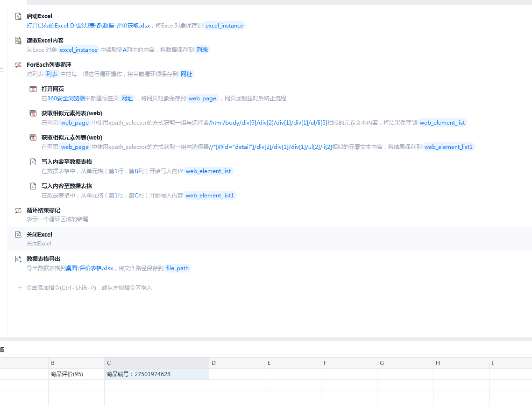Select the 读取Excel内容 step title
The height and width of the screenshot is (406, 532).
pos(45,41)
